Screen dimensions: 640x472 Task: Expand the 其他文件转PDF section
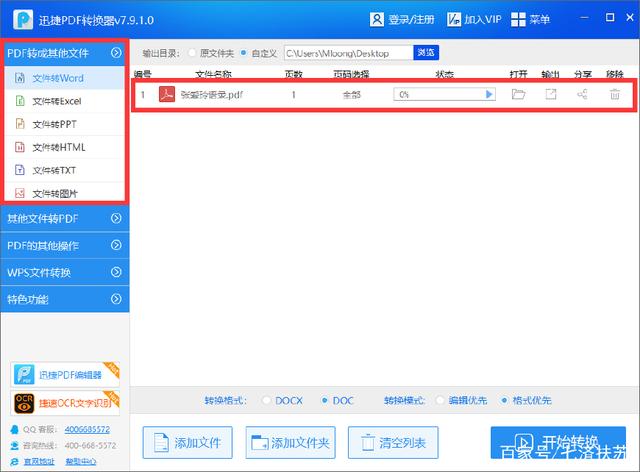click(x=64, y=218)
